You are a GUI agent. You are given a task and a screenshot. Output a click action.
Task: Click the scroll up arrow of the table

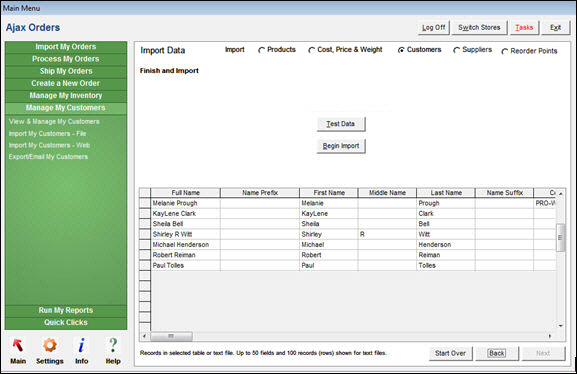point(560,193)
